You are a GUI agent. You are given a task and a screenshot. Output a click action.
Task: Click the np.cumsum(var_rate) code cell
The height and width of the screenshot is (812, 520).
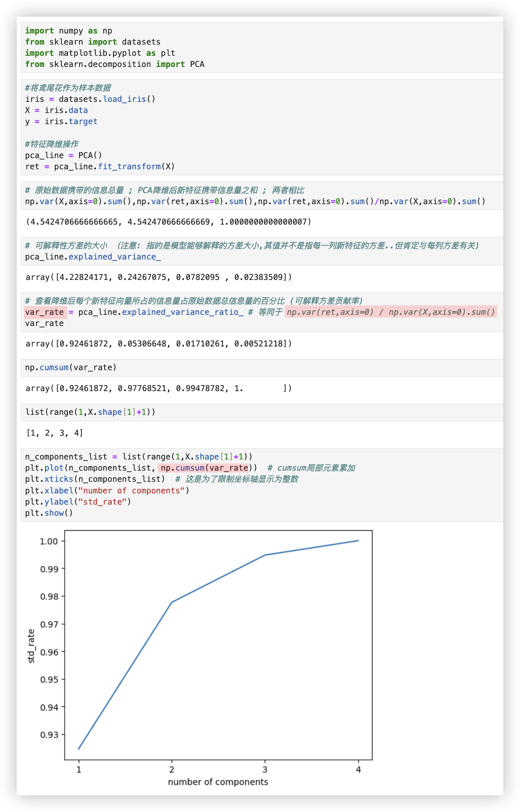point(71,367)
